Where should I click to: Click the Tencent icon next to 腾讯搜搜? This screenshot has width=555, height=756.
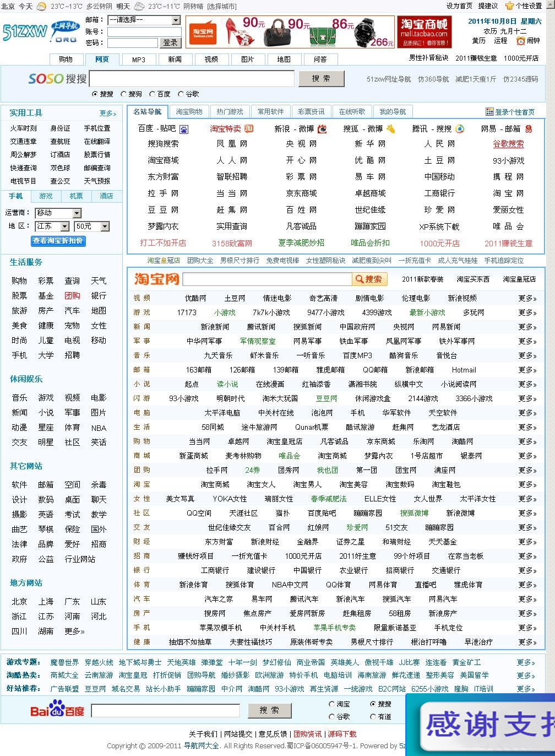click(x=459, y=129)
